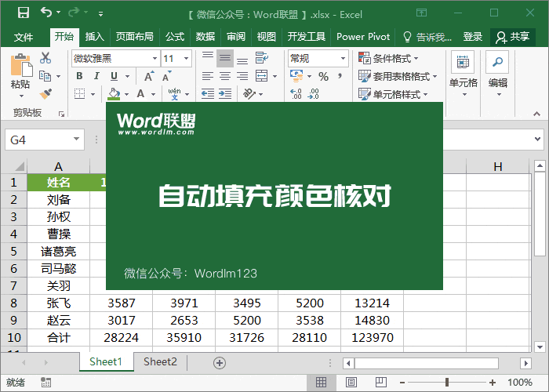Open the clipboard pane launcher
This screenshot has width=549, height=392.
(x=62, y=114)
